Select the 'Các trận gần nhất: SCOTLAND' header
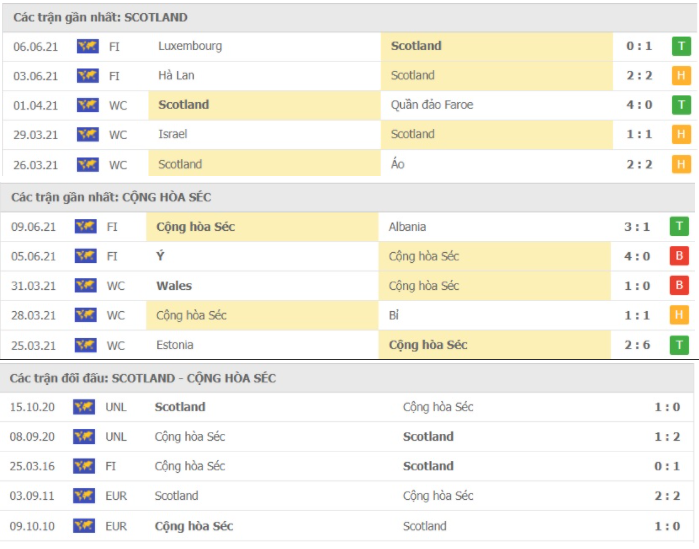This screenshot has height=549, width=699. [x=100, y=17]
